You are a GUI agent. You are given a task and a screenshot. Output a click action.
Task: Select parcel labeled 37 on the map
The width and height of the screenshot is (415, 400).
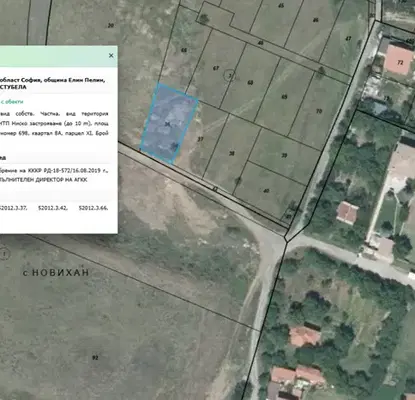200,139
